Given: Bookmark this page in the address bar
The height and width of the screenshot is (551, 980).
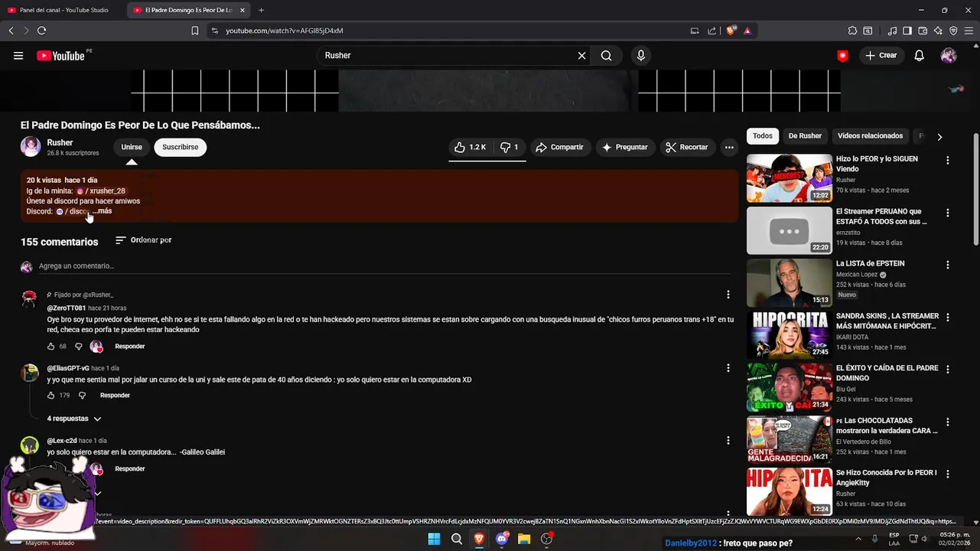Looking at the screenshot, I should point(195,31).
